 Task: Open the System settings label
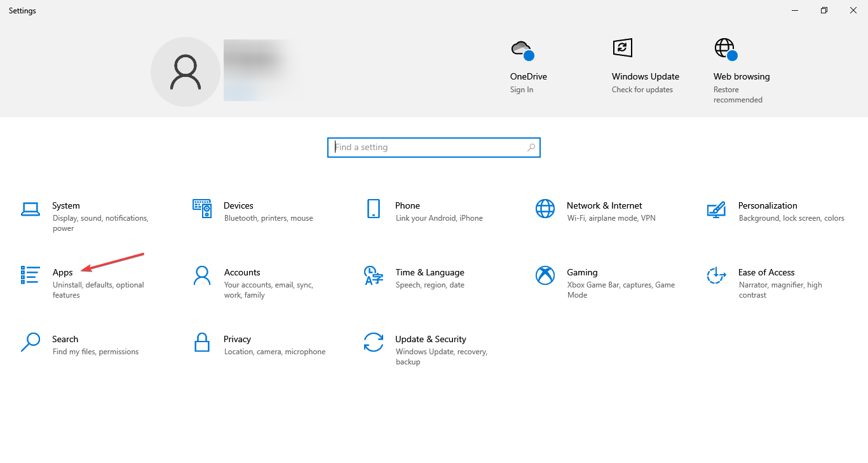[x=66, y=205]
